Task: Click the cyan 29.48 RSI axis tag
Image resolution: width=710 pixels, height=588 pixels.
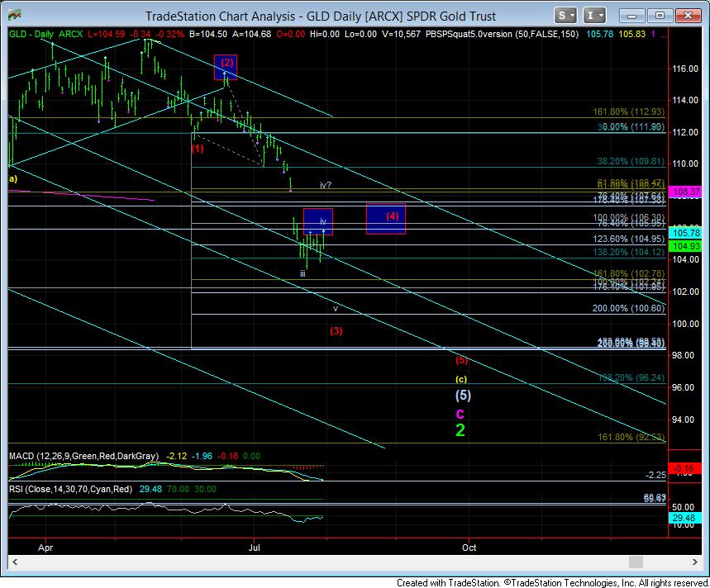Action: point(684,518)
